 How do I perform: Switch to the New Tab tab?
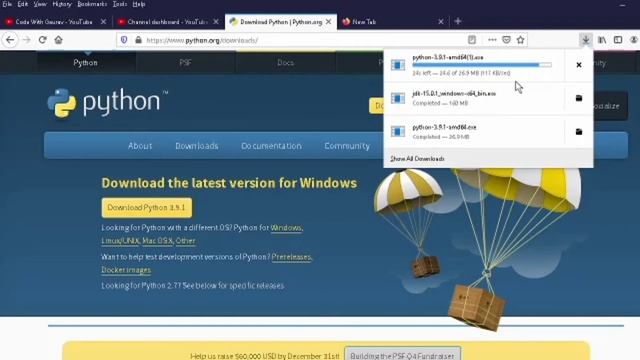(393, 22)
